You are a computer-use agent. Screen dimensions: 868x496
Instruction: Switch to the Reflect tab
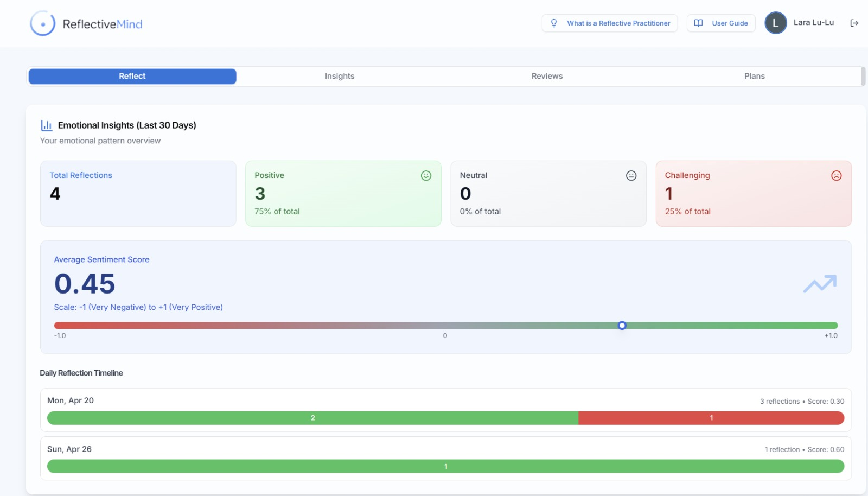pos(132,77)
